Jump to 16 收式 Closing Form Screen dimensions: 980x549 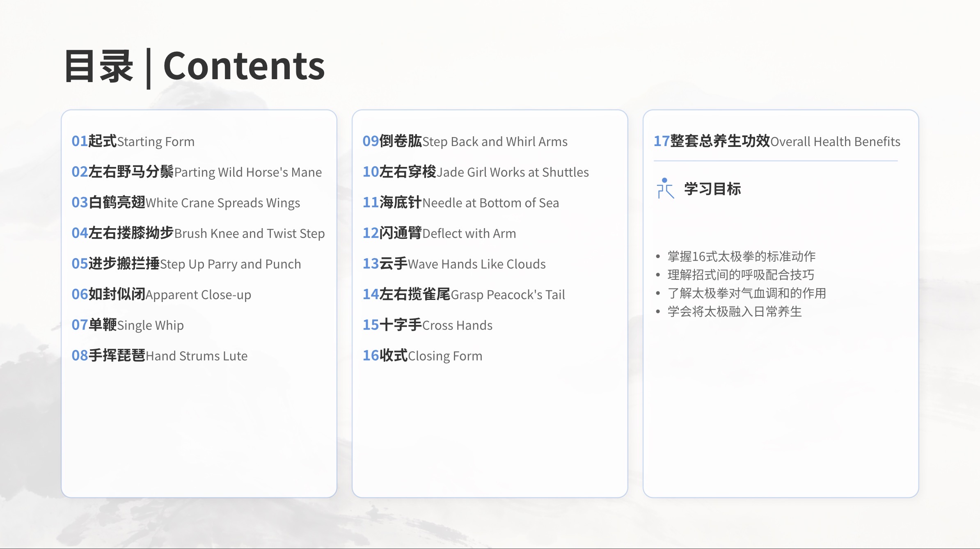pos(422,356)
